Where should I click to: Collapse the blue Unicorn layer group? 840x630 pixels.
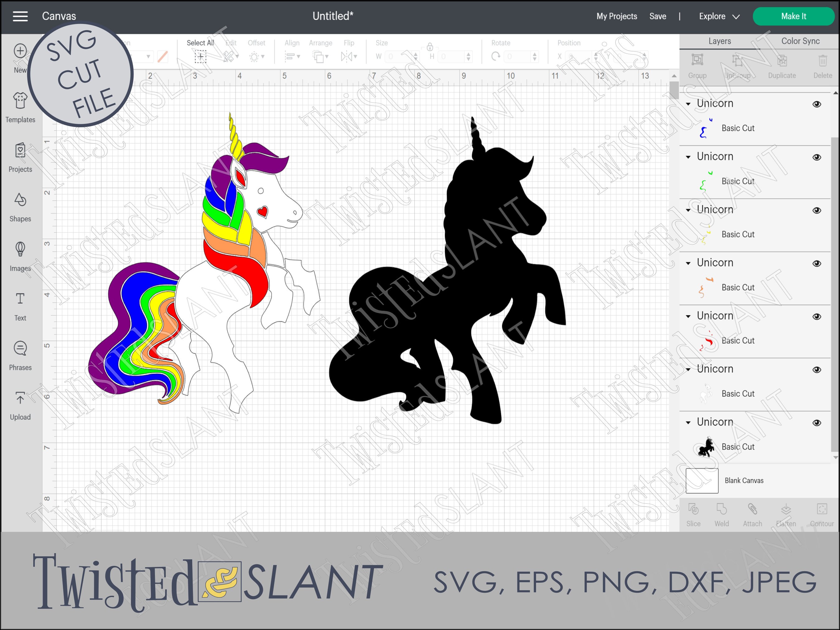(688, 104)
